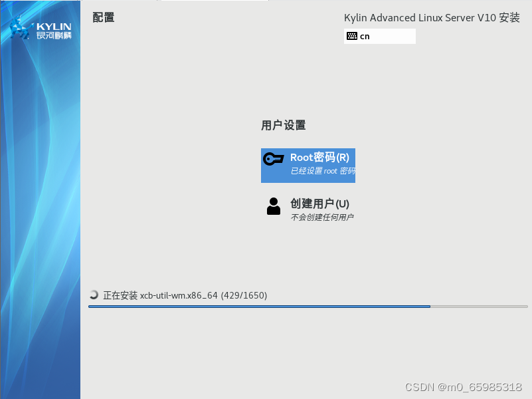Viewport: 532px width, 399px height.
Task: Click the key icon for Root password
Action: click(x=274, y=158)
